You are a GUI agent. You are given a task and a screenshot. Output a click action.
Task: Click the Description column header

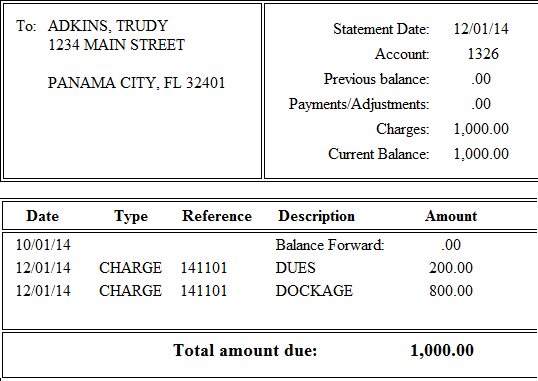click(x=316, y=217)
